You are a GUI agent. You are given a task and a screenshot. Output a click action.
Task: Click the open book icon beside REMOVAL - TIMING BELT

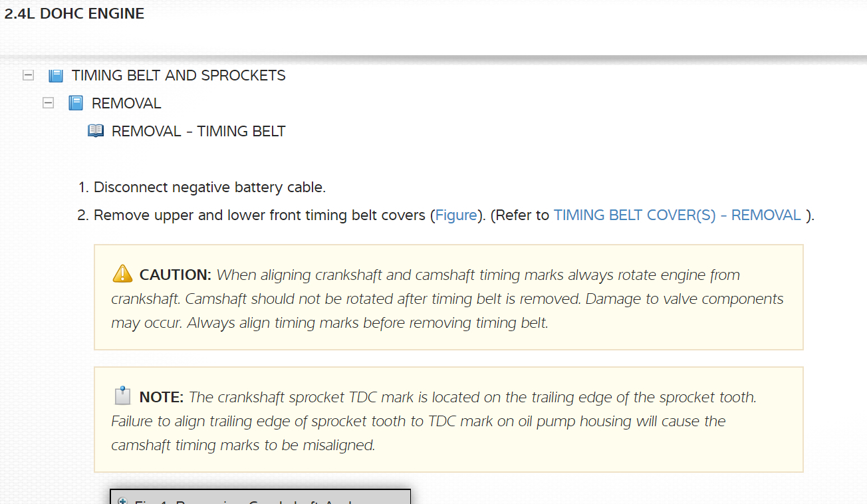point(96,131)
